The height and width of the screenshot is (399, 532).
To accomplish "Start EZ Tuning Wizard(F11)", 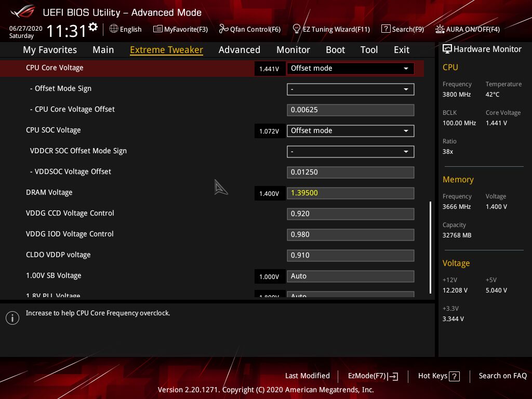I will click(336, 29).
